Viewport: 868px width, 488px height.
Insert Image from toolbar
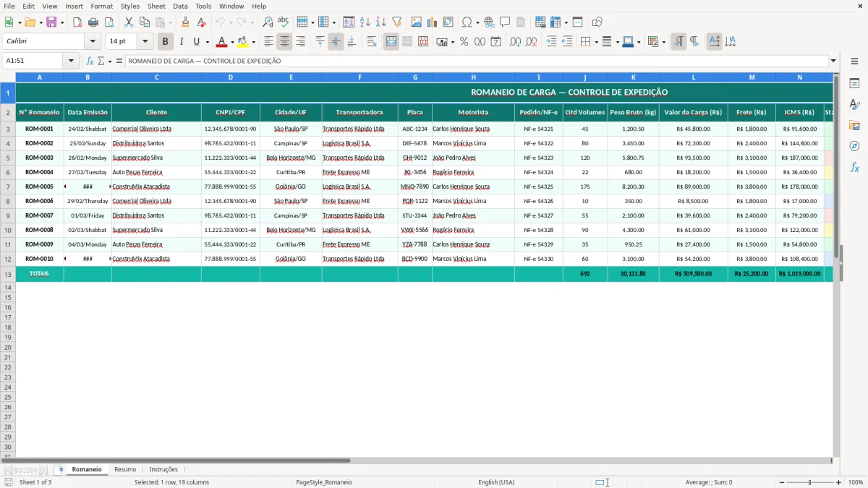tap(417, 22)
